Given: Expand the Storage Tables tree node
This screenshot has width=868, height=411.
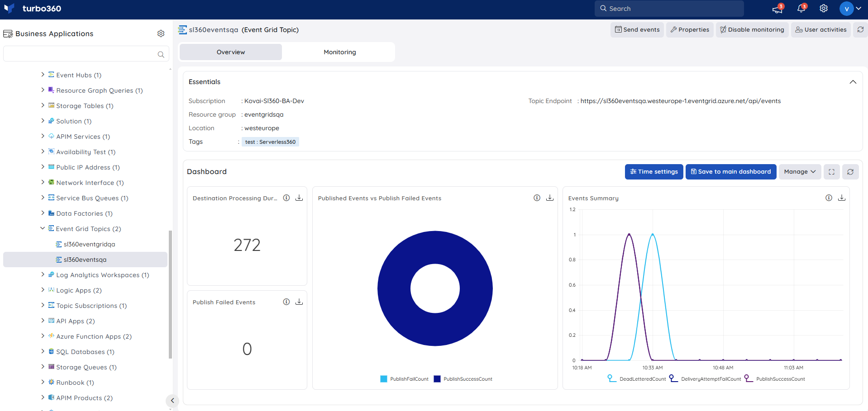Looking at the screenshot, I should [x=43, y=105].
